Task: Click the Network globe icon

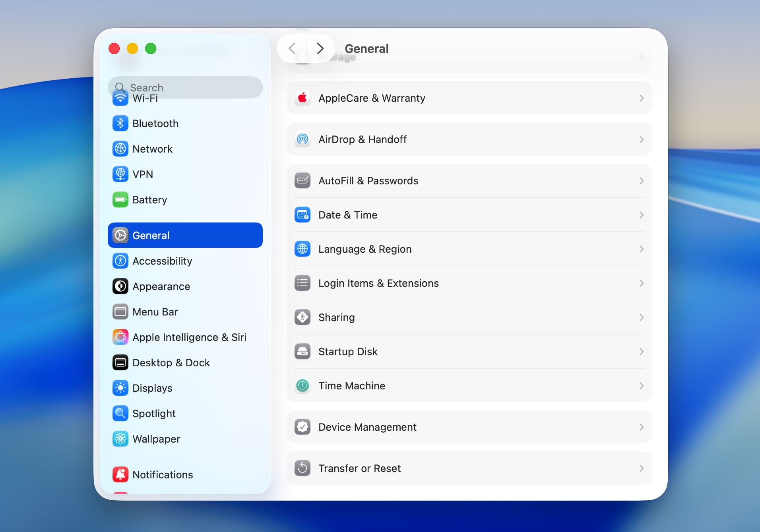Action: click(x=120, y=149)
